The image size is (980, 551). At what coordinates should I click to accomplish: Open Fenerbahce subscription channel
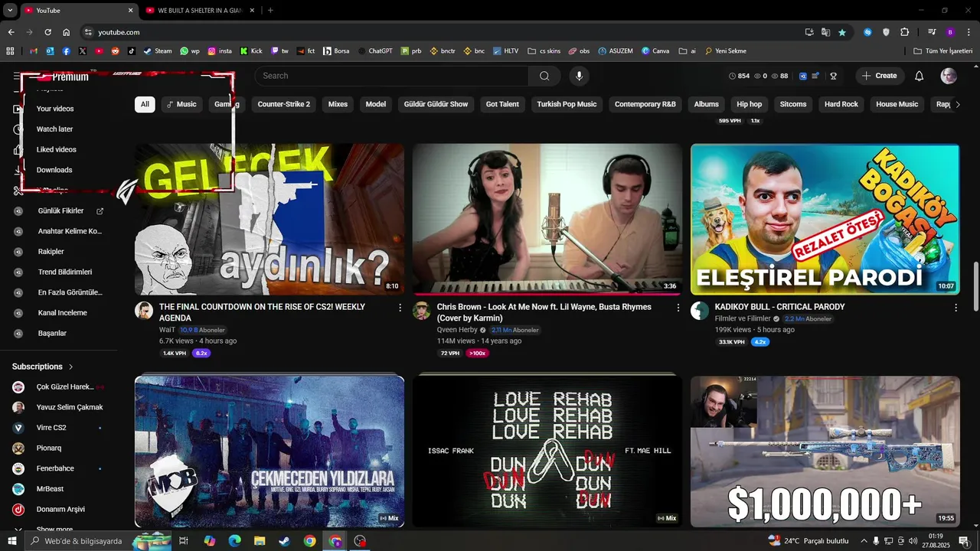tap(55, 468)
